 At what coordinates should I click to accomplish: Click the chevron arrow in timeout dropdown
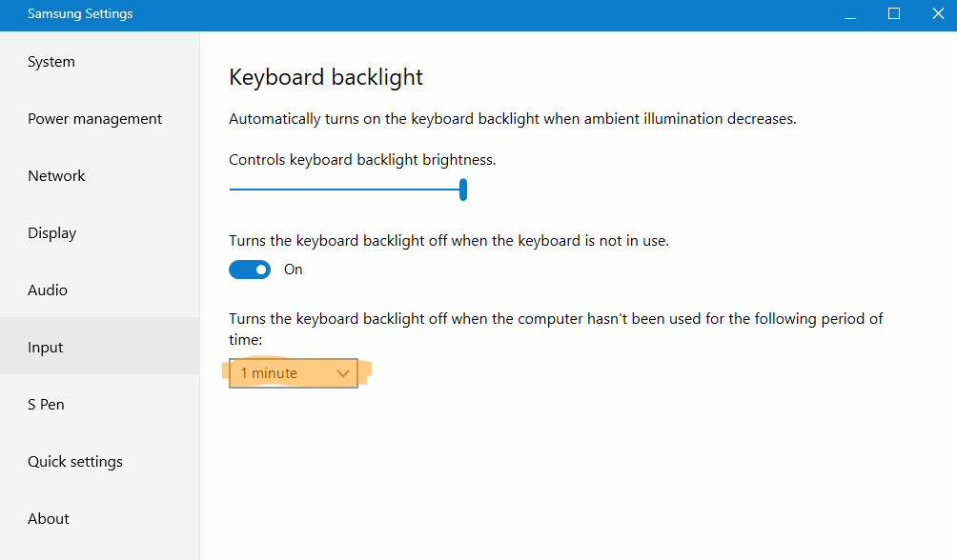point(344,373)
